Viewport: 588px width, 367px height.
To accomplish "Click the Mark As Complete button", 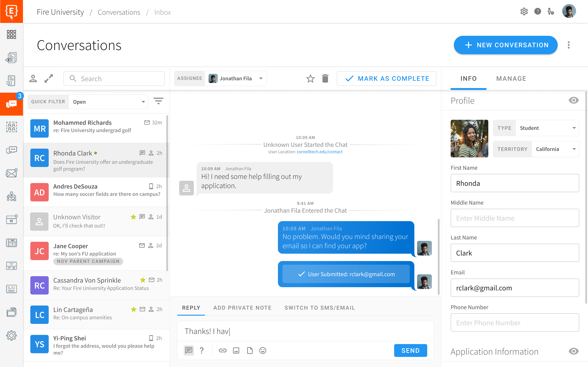I will (387, 78).
